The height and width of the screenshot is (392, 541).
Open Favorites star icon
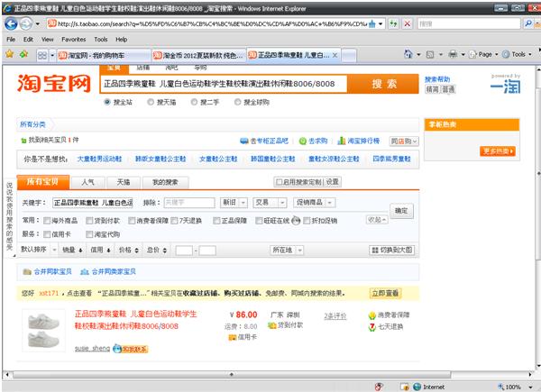(x=10, y=54)
